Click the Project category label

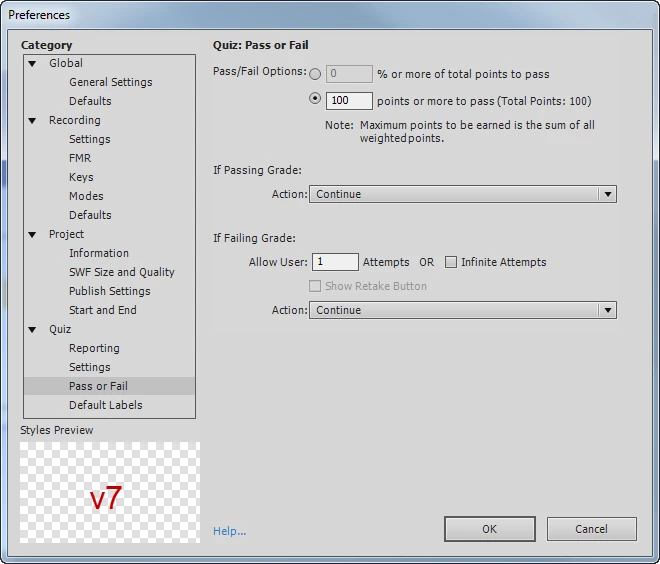(67, 234)
